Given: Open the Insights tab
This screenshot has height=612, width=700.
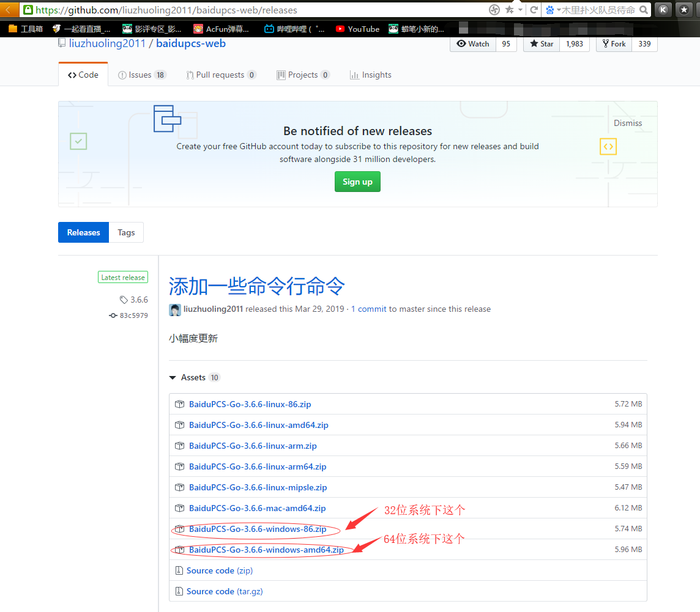Looking at the screenshot, I should (371, 75).
